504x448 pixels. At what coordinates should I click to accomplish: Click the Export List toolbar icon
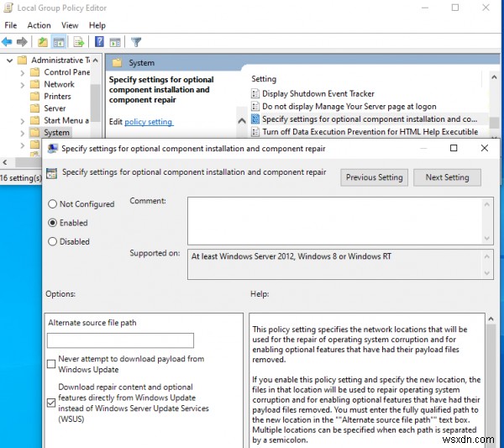tap(79, 42)
